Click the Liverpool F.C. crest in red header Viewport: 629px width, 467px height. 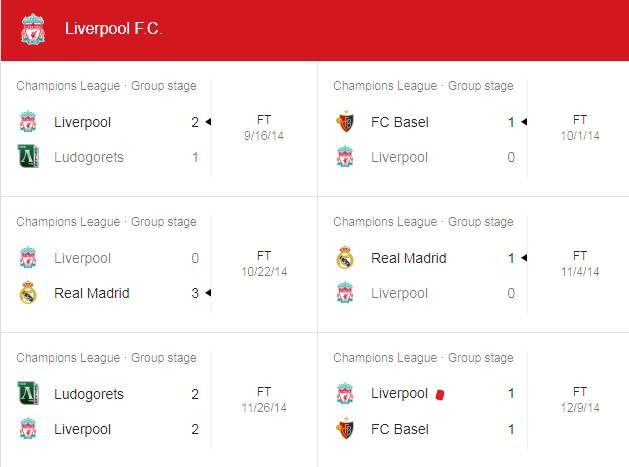(33, 29)
